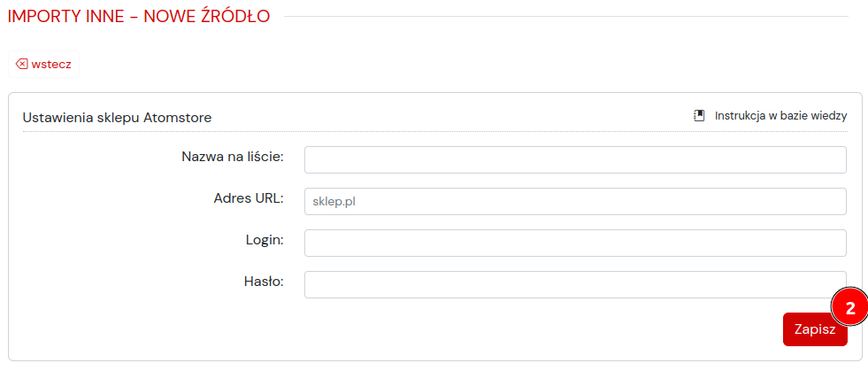Click the backspace icon beside wstecz
Screen dimensions: 868x371
(22, 65)
